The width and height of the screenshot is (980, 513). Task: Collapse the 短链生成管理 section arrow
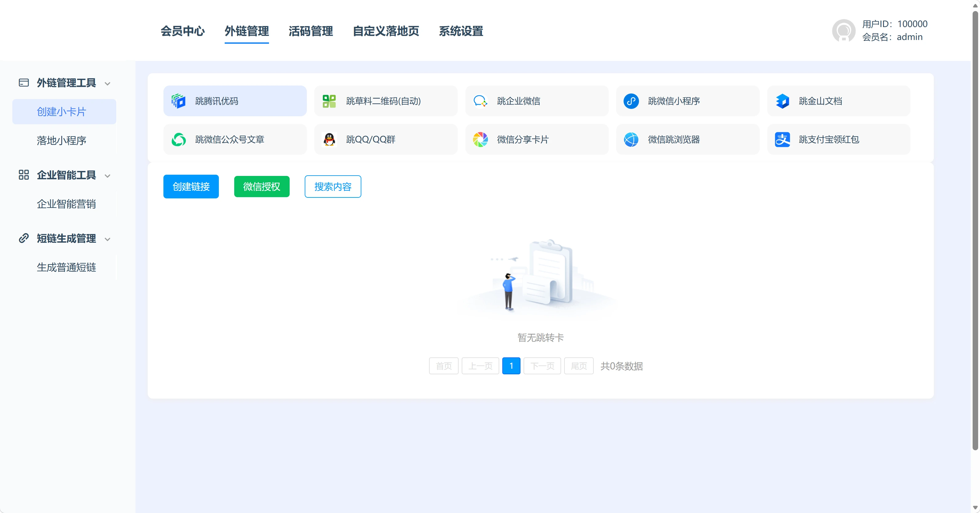[108, 239]
